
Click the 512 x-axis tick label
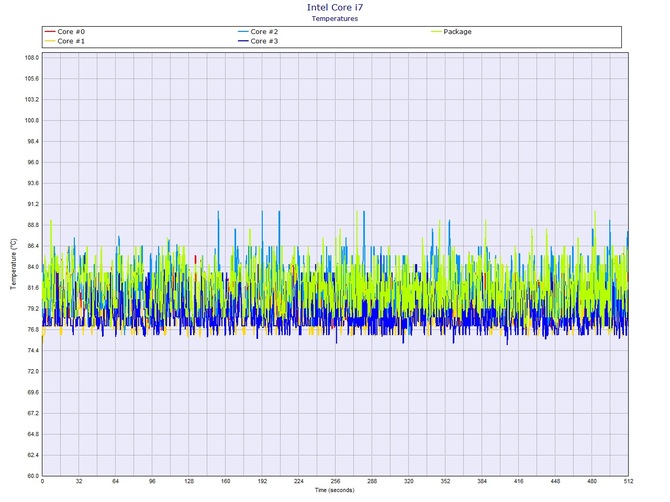pyautogui.click(x=628, y=481)
